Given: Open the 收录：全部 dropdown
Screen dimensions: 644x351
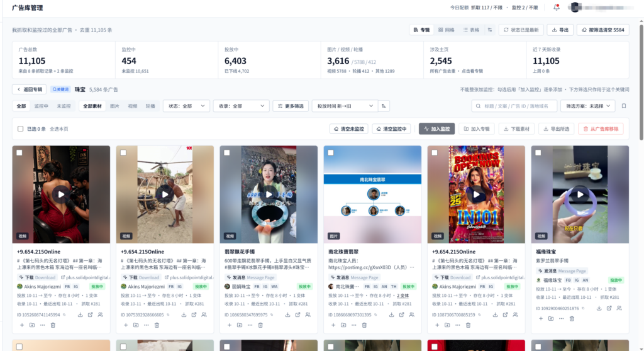Looking at the screenshot, I should click(241, 106).
